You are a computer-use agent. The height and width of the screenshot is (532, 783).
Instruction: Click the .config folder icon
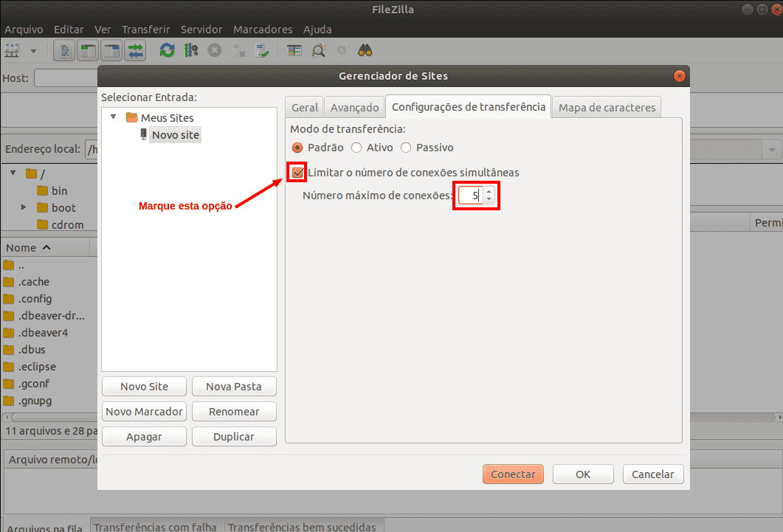[x=9, y=299]
